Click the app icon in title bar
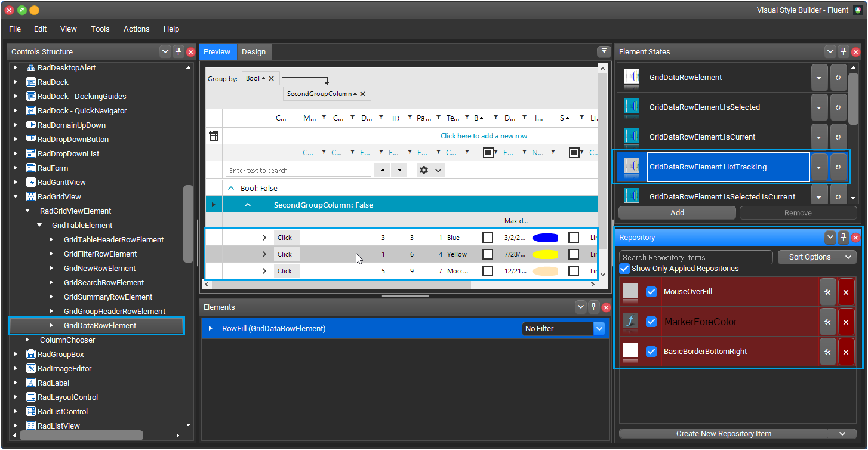The width and height of the screenshot is (868, 450). tap(857, 10)
